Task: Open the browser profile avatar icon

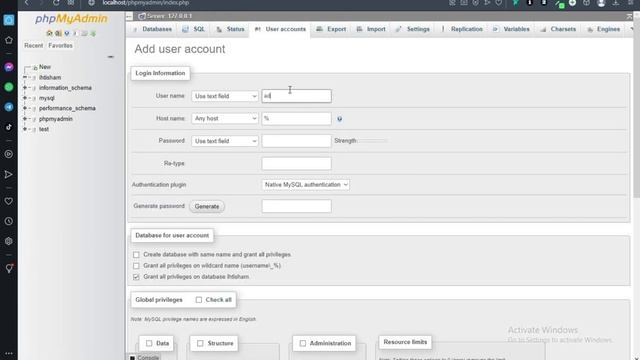Action: click(x=601, y=3)
